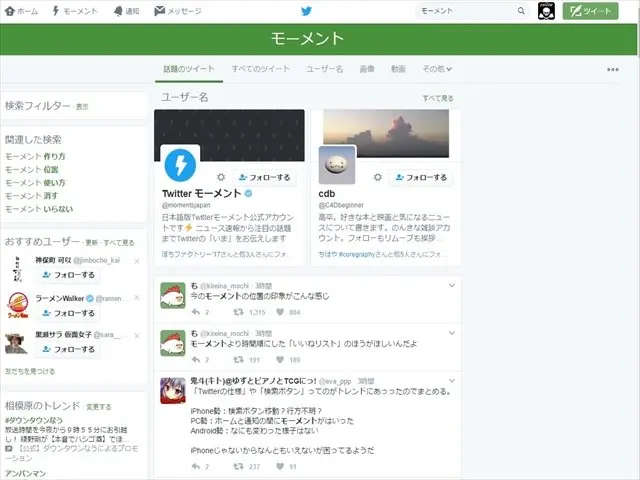Retweet the tweet with 191 retweets
640x480 pixels.
pyautogui.click(x=238, y=360)
